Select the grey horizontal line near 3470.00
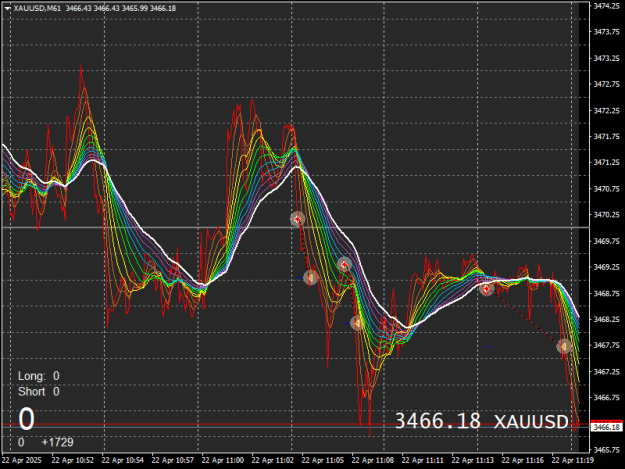Image resolution: width=625 pixels, height=469 pixels. coord(295,228)
